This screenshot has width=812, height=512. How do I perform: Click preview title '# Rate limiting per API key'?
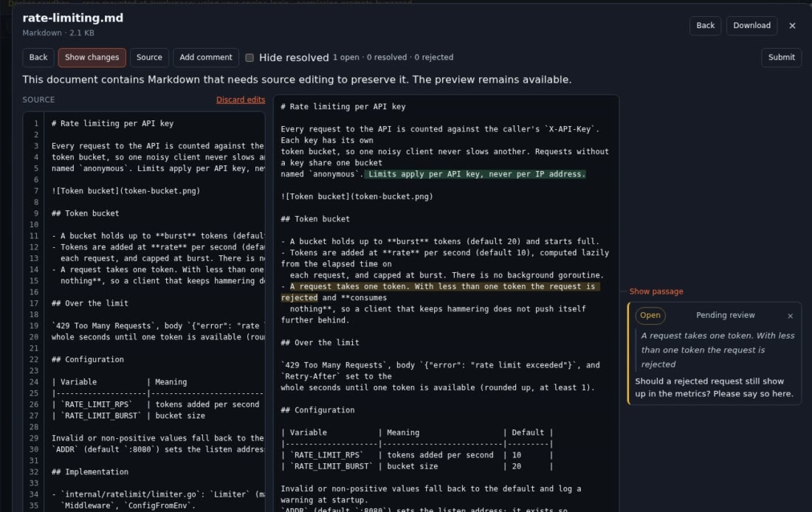click(x=343, y=107)
